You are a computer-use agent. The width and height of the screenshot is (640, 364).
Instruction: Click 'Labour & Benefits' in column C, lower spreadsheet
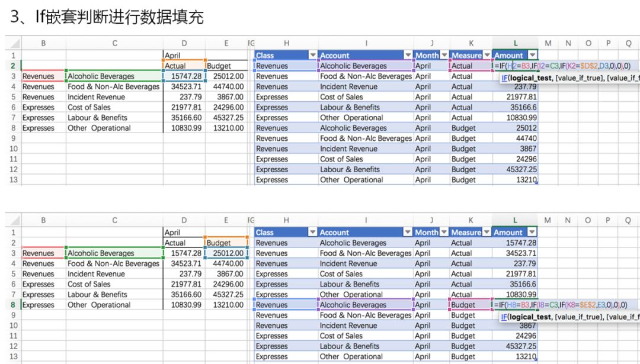115,294
